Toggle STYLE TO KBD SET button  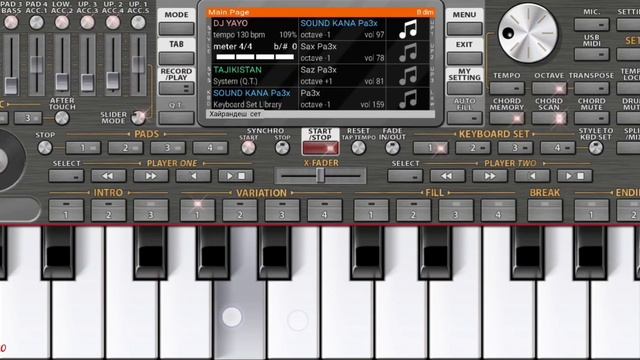tap(596, 148)
